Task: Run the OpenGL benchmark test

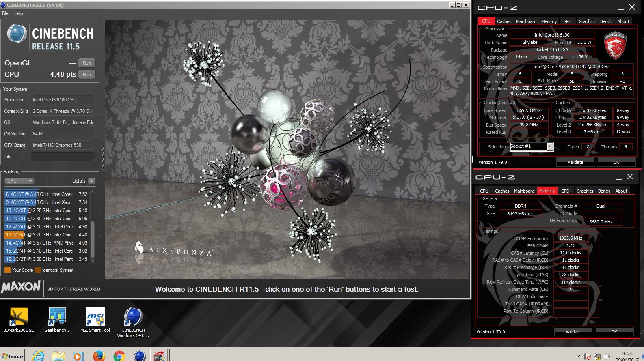Action: [87, 63]
